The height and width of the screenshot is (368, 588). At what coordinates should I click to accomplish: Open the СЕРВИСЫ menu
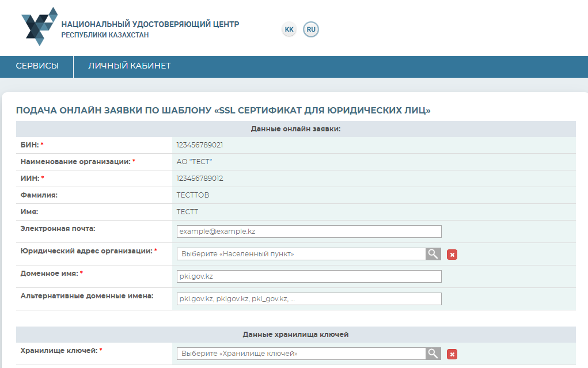(37, 66)
